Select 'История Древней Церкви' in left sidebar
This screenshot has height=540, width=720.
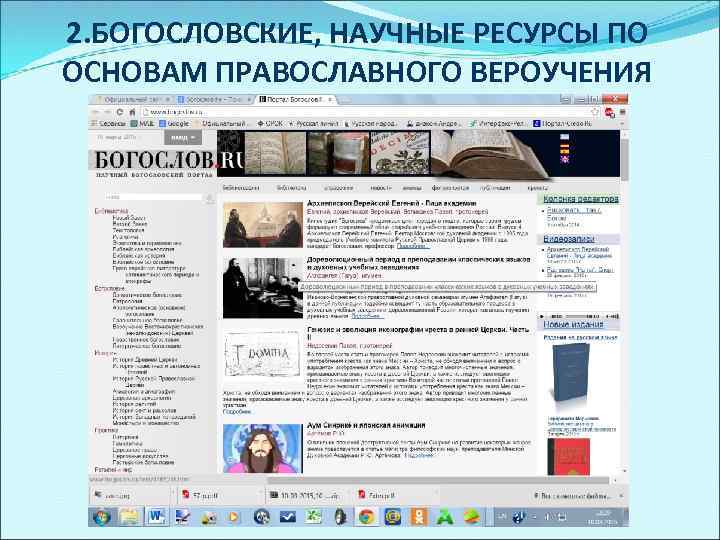tap(145, 360)
